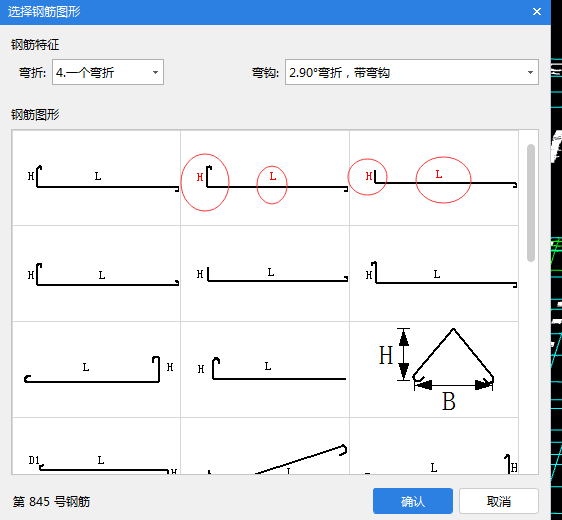Click the 钢筋图形 section label
The width and height of the screenshot is (562, 520).
(35, 115)
